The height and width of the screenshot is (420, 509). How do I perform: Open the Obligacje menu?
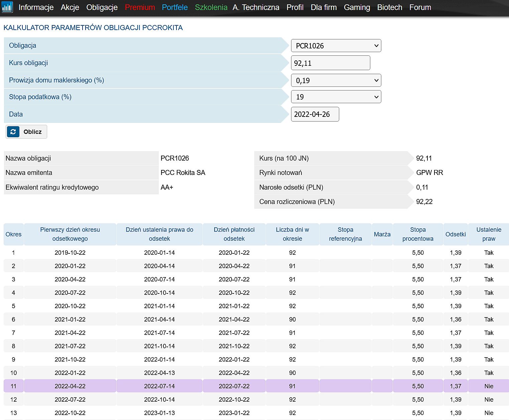(102, 7)
